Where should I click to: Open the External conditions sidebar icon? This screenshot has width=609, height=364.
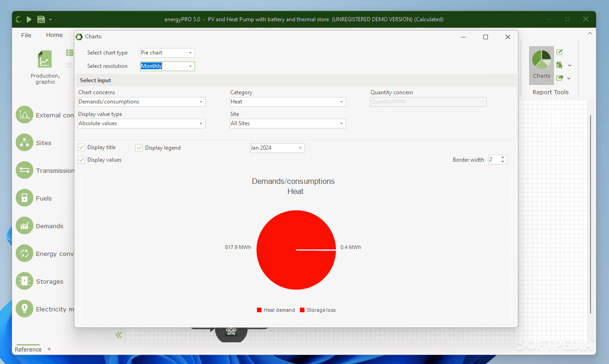(x=24, y=115)
